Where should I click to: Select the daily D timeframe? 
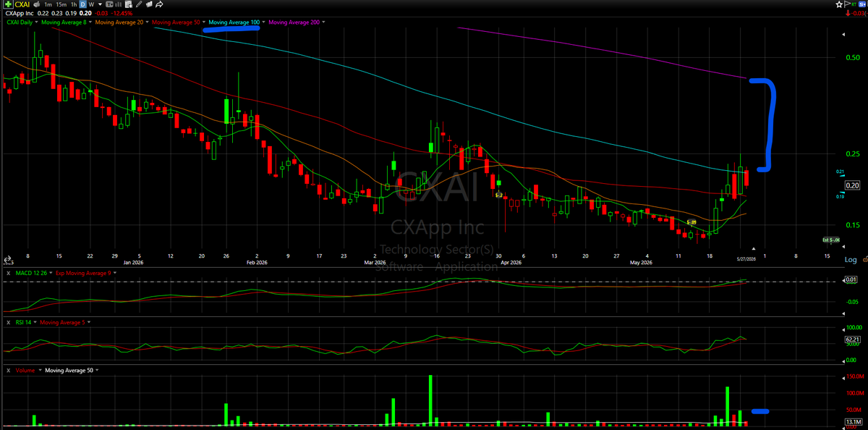tap(82, 4)
